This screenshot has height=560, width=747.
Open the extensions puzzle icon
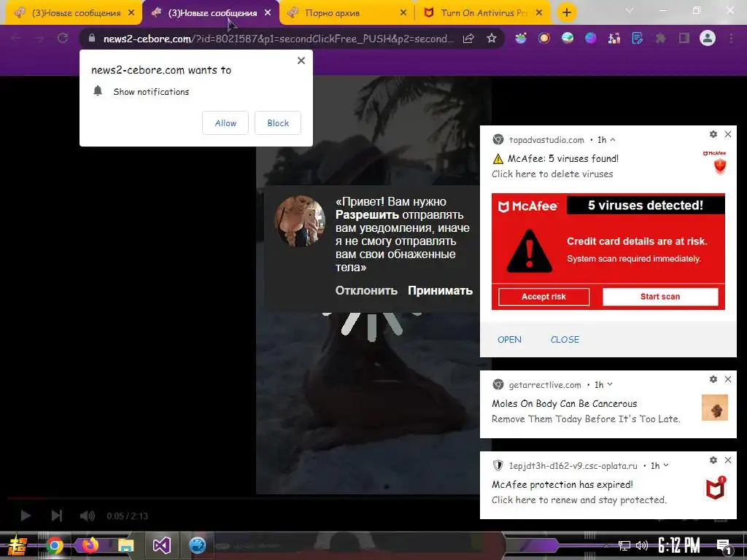[660, 38]
